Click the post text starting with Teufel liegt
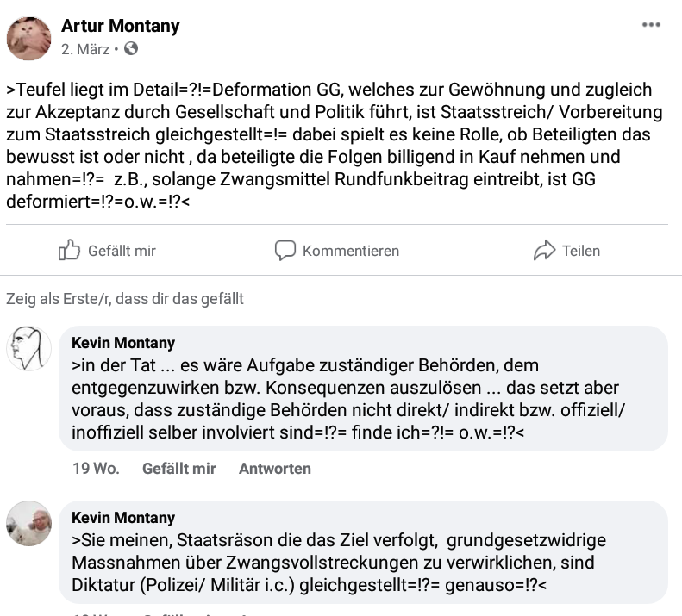This screenshot has height=616, width=682. [334, 146]
